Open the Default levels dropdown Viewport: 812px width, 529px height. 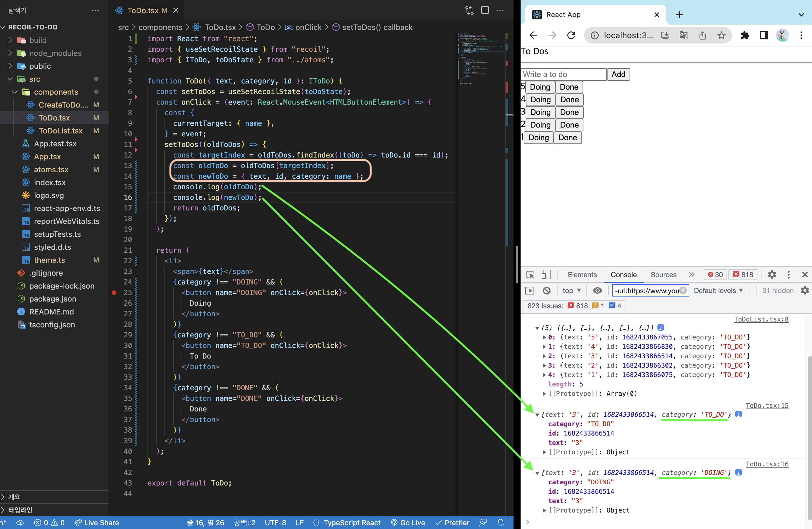click(x=718, y=290)
